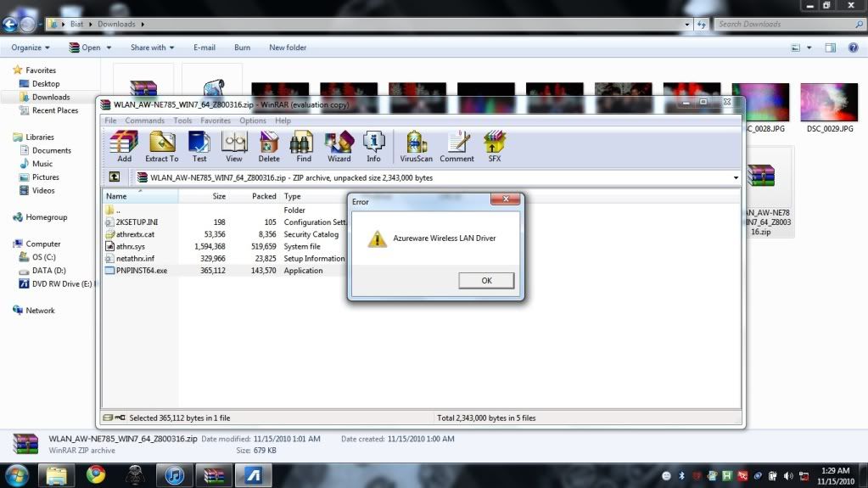Viewport: 868px width, 488px height.
Task: Launch the WinRAR Wizard icon
Action: click(339, 146)
